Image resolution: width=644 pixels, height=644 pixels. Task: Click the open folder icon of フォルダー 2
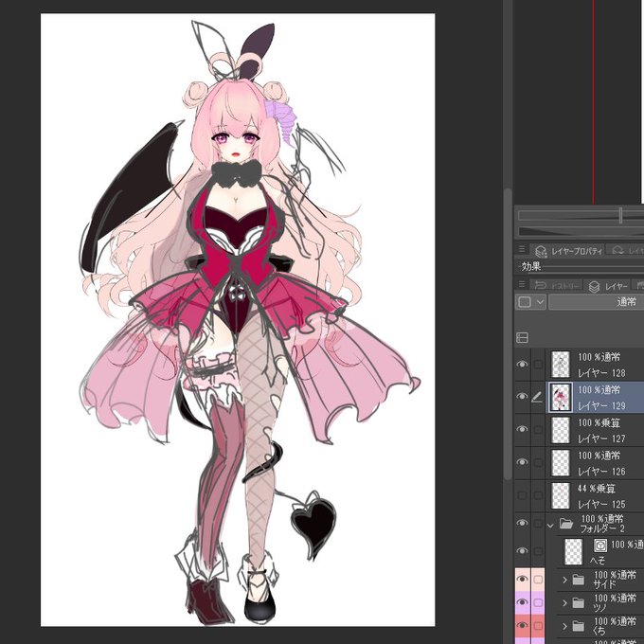tap(566, 524)
